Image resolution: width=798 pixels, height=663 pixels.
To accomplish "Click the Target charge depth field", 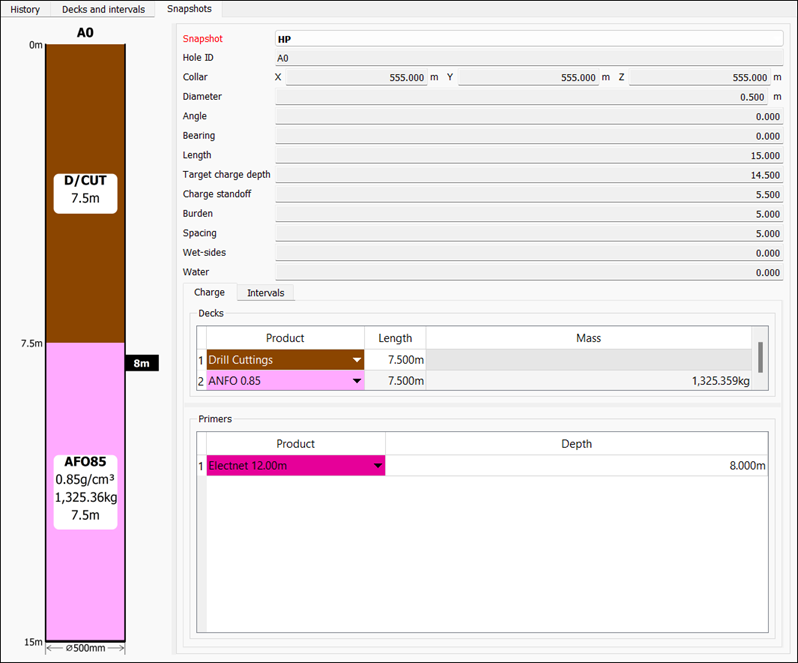I will click(x=529, y=175).
